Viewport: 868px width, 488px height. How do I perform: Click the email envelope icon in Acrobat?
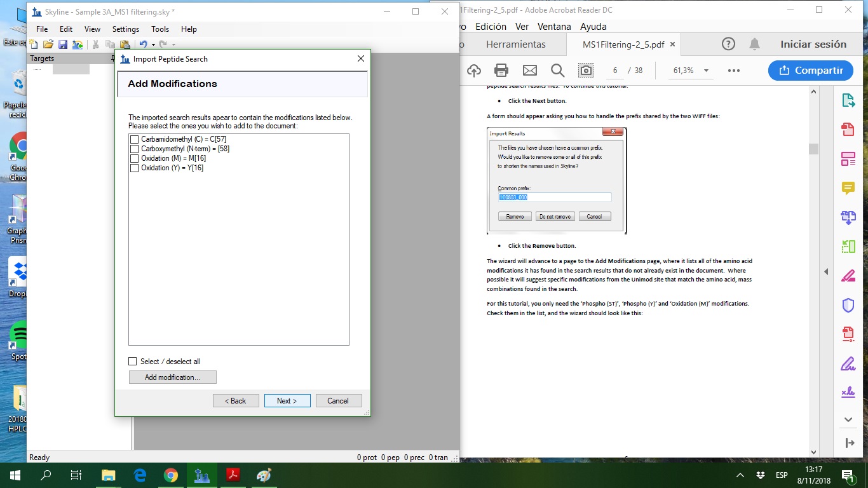pos(529,71)
